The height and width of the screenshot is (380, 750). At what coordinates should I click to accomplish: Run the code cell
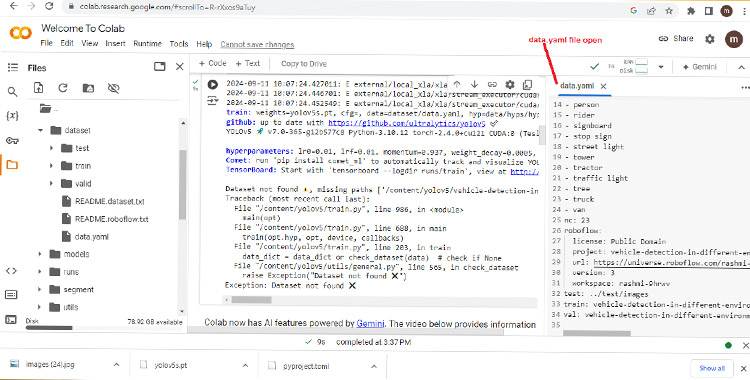[x=212, y=85]
